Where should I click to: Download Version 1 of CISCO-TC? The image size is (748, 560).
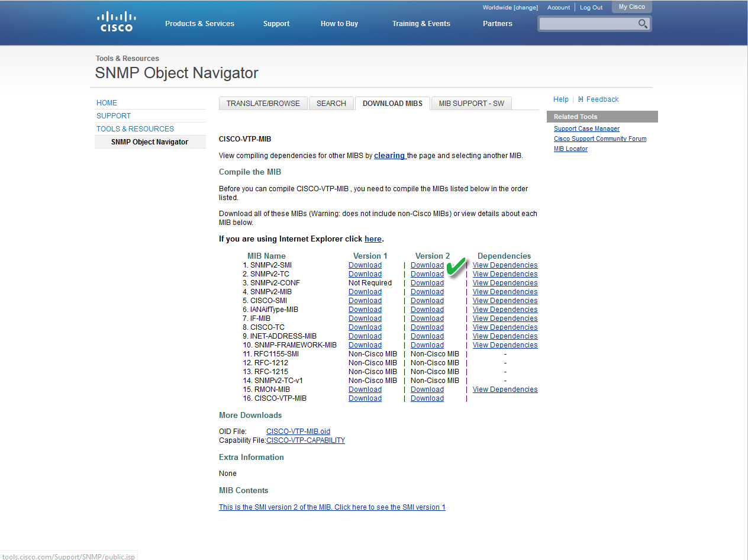(365, 327)
